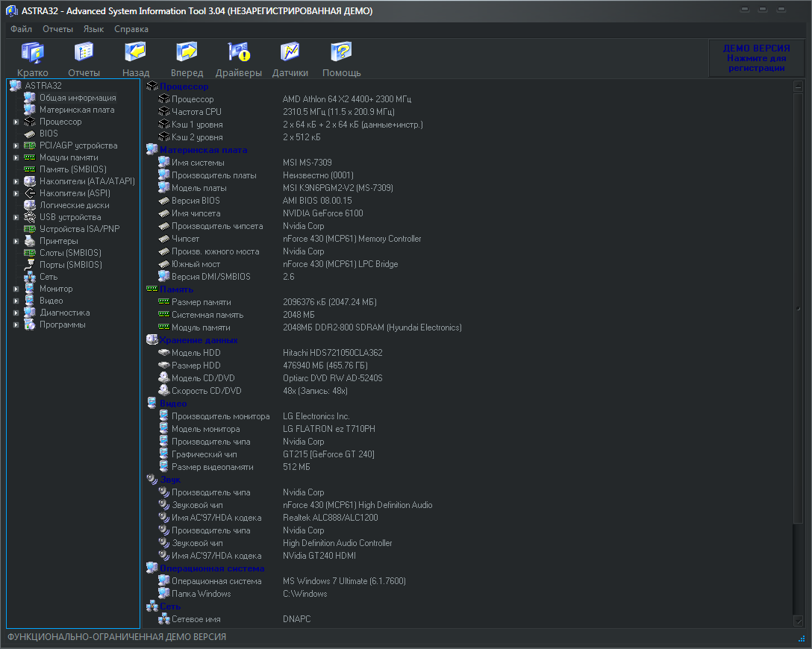
Task: Open the Драйверы toolbar icon
Action: (239, 52)
